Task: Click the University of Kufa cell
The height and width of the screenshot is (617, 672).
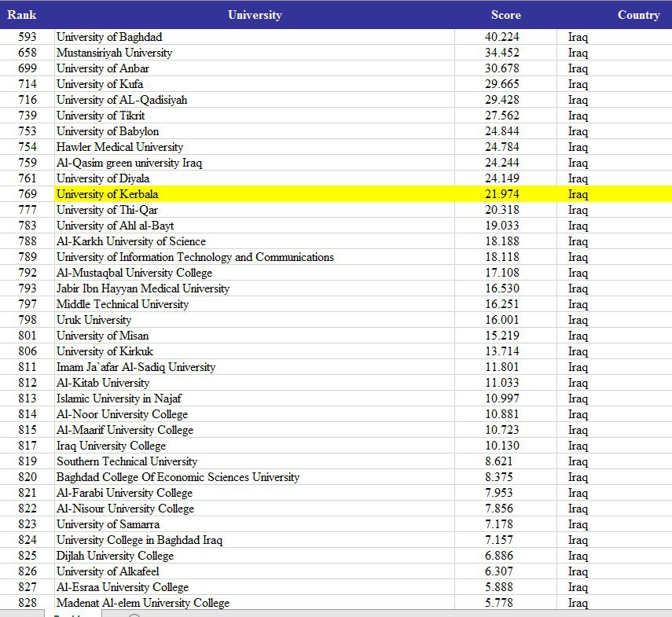Action: click(x=255, y=84)
